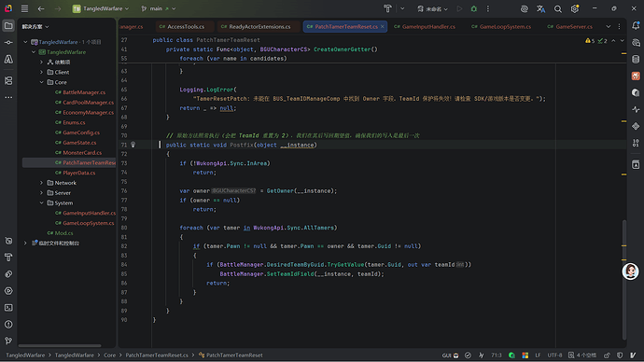
Task: Click the Build hammer icon in the top toolbar
Action: pos(387,8)
